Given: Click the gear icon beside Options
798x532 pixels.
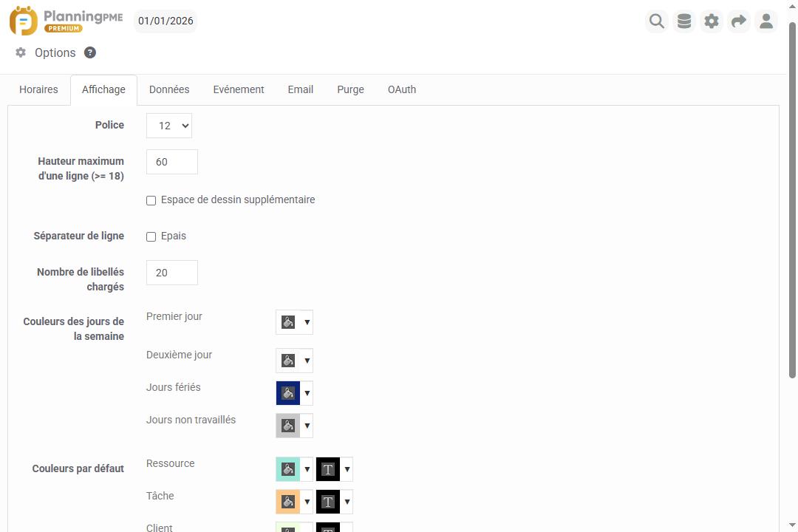Looking at the screenshot, I should pos(21,52).
